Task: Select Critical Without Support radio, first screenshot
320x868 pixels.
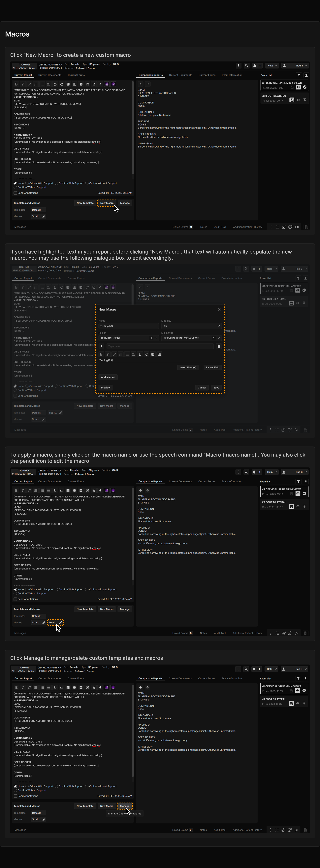Action: pyautogui.click(x=87, y=183)
